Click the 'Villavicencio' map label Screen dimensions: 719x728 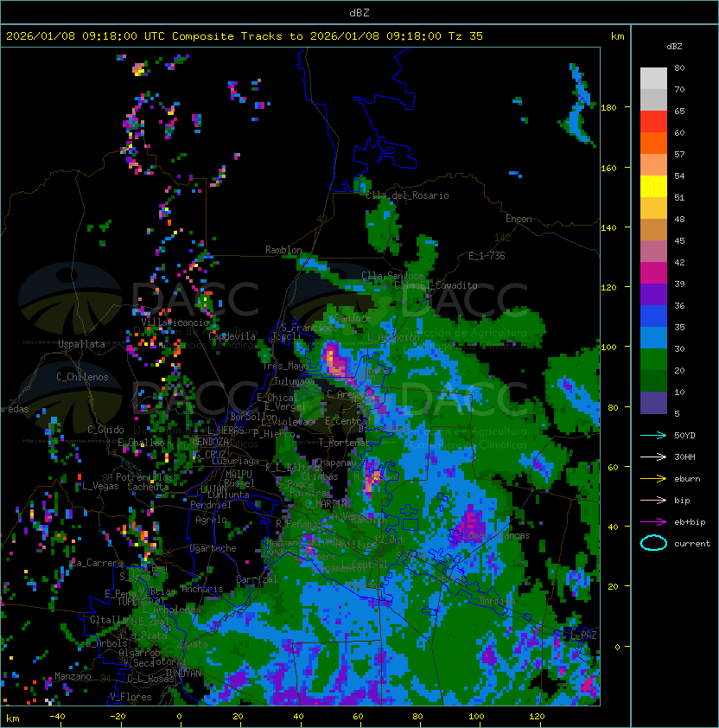point(175,322)
